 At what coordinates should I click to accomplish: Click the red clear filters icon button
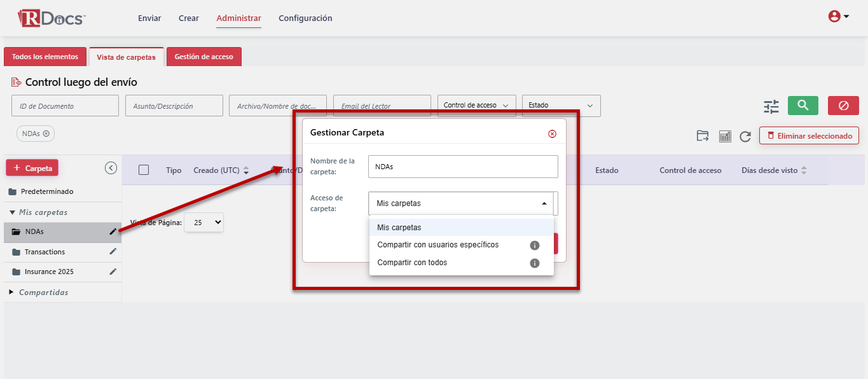[843, 106]
